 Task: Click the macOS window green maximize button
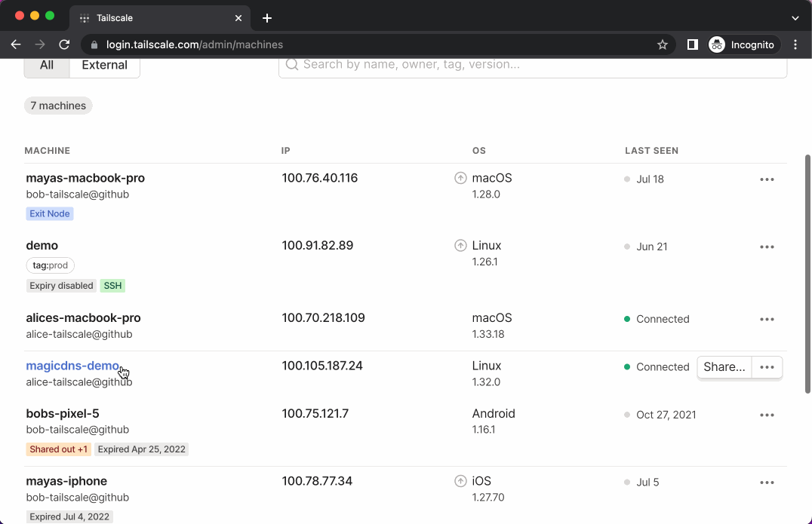tap(50, 16)
